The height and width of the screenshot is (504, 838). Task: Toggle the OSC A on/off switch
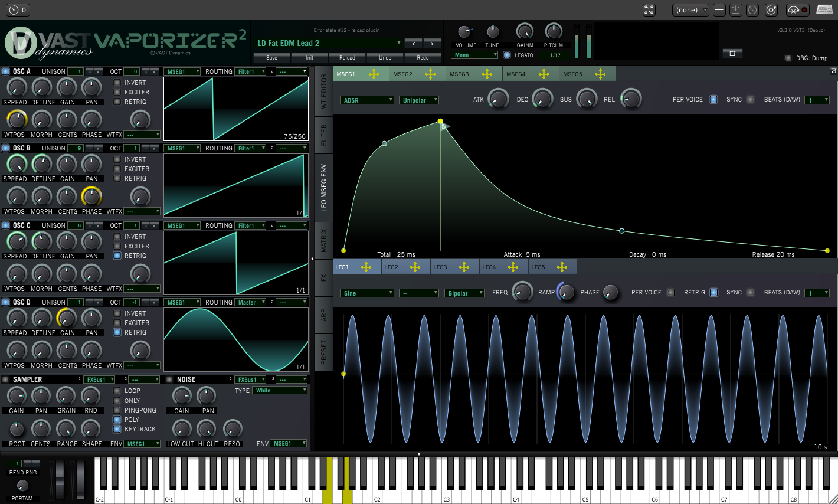click(6, 71)
